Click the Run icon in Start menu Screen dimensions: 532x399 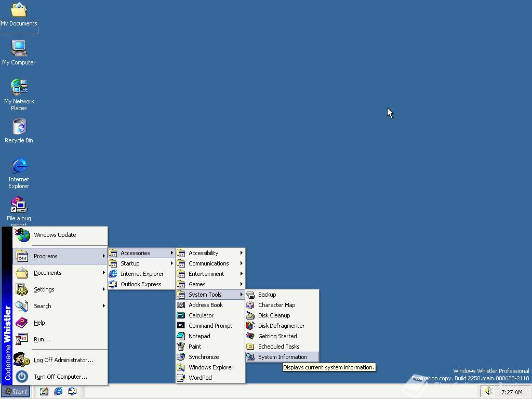tap(22, 339)
